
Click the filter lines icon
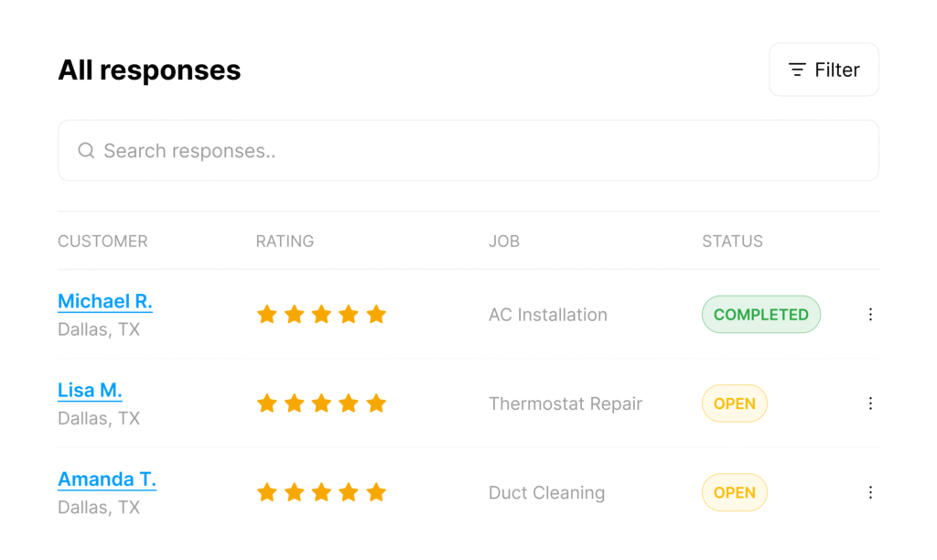tap(797, 70)
